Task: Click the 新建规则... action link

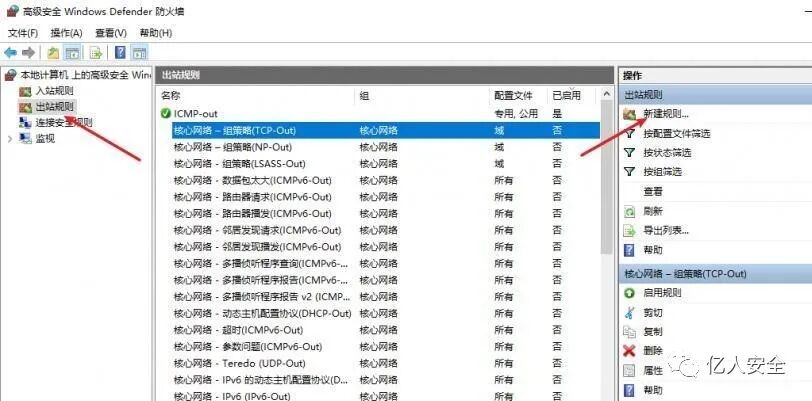Action: click(x=666, y=114)
